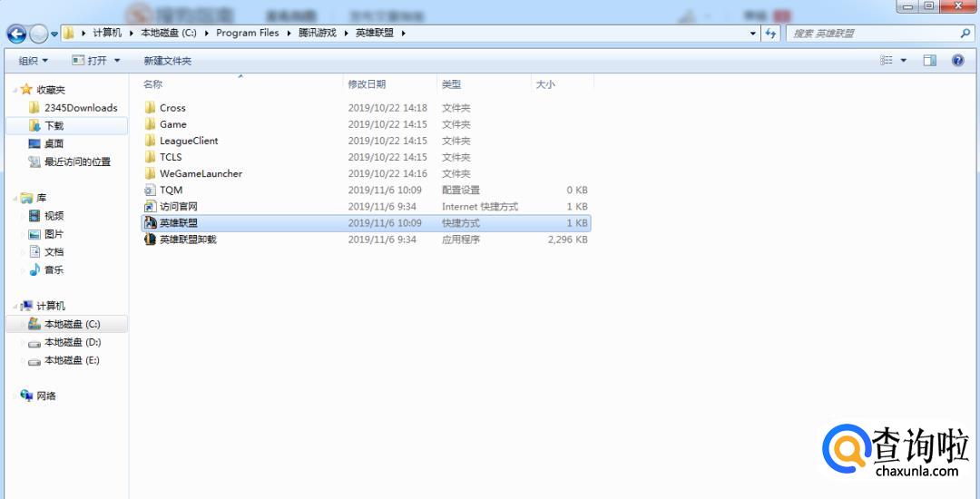Open the recent pages dropdown arrow
Screen dimensions: 980x499
tap(54, 34)
